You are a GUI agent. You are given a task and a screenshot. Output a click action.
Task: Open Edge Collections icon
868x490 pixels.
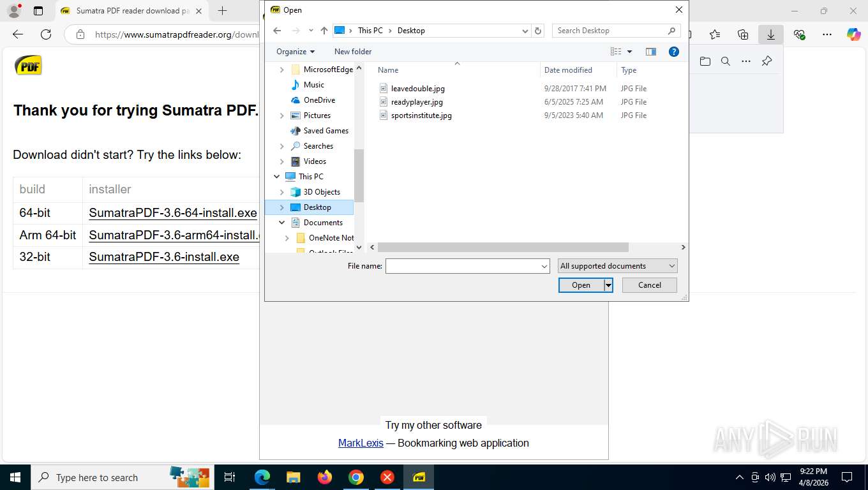[x=743, y=34]
